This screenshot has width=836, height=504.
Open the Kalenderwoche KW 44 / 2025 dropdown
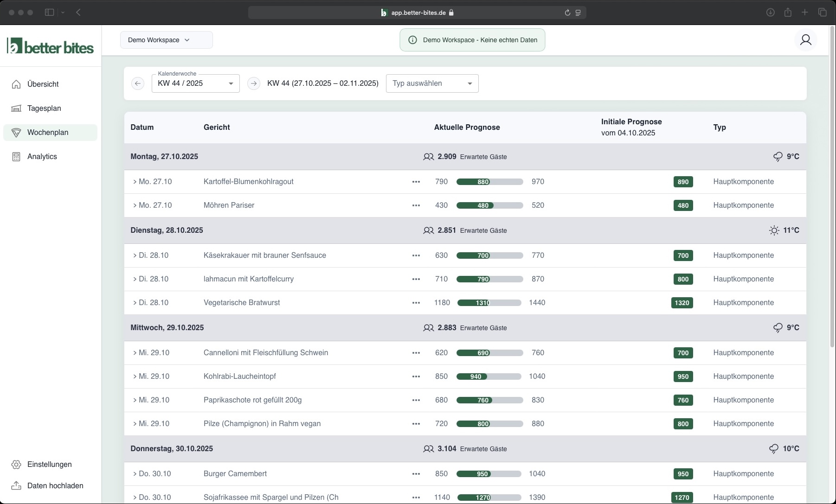[195, 83]
